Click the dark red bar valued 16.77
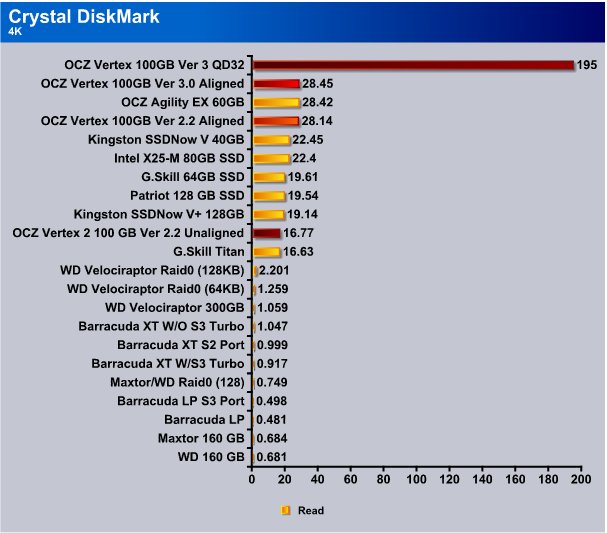The width and height of the screenshot is (607, 533). point(266,233)
